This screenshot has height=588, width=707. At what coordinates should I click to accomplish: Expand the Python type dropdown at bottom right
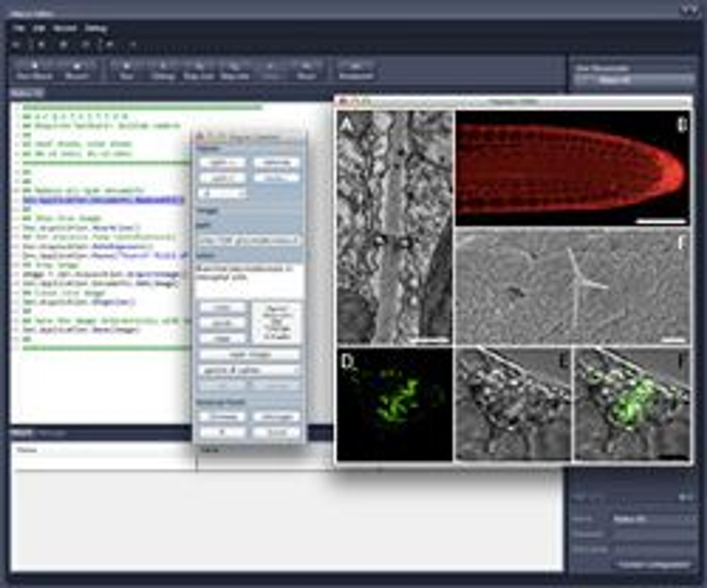653,519
